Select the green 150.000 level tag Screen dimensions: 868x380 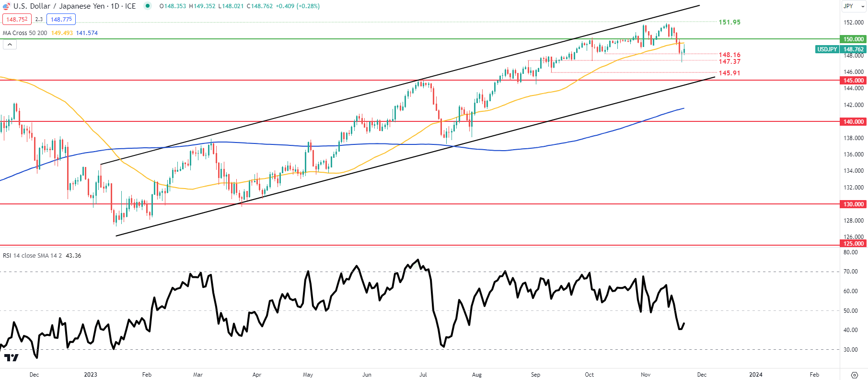click(x=854, y=39)
